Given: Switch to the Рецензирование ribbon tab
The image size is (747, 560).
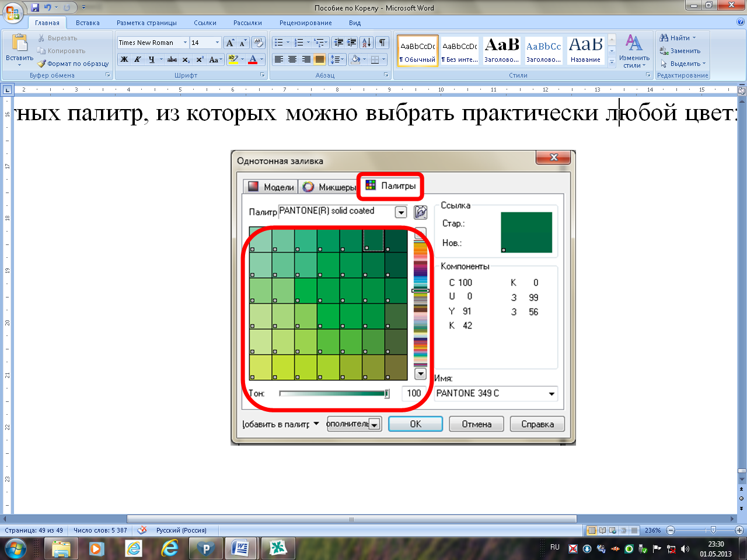Looking at the screenshot, I should pos(305,23).
